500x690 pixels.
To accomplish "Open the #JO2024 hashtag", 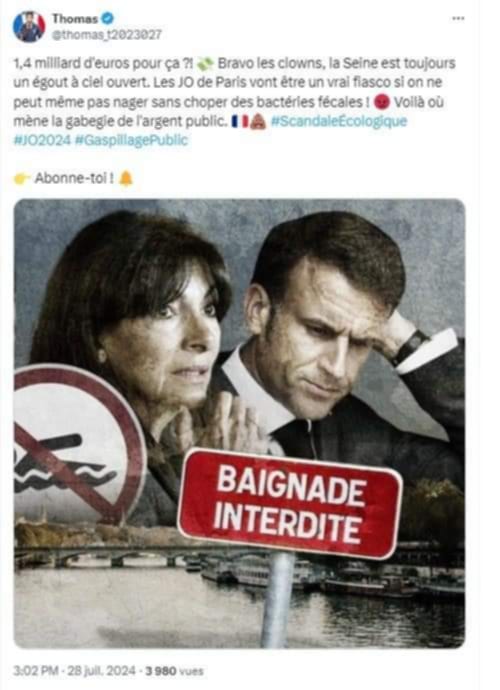I will coord(42,140).
